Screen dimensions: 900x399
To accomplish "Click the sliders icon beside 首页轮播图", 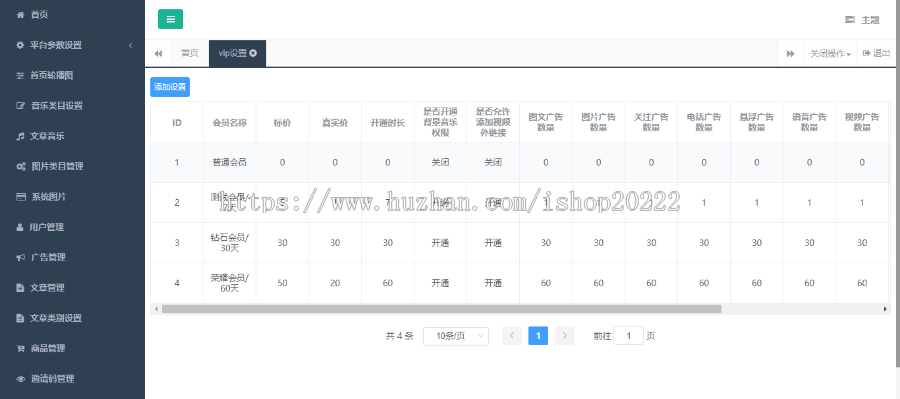I will 20,75.
